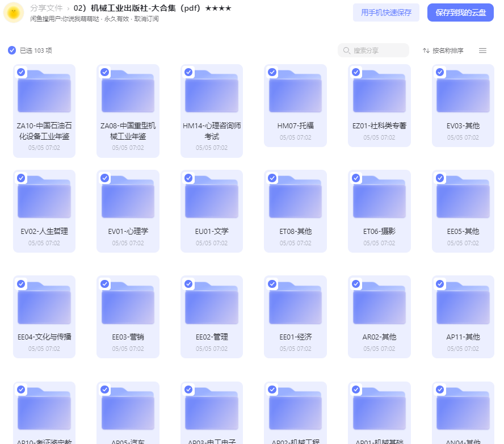The image size is (504, 444).
Task: Open the HM07-托福 folder icon
Action: pos(295,91)
